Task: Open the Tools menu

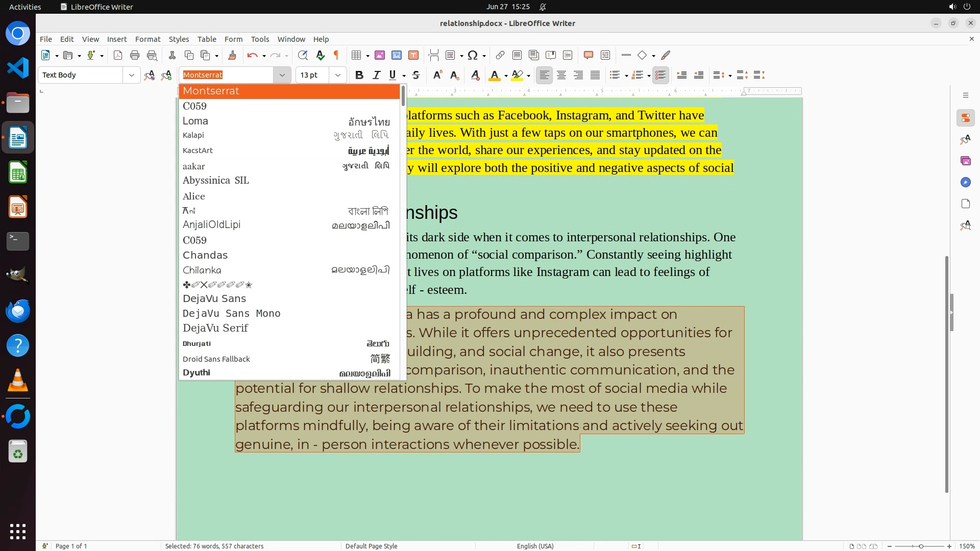Action: pos(260,39)
